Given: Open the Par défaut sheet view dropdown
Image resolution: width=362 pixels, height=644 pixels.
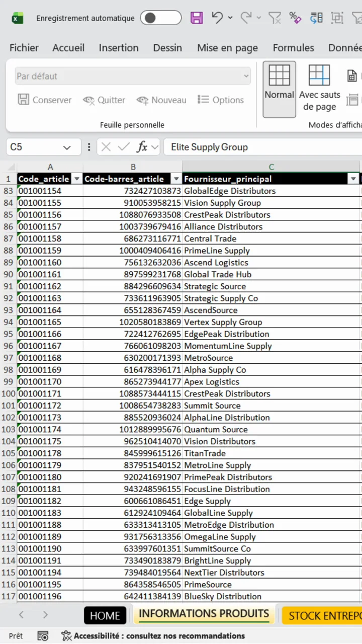Looking at the screenshot, I should 133,76.
